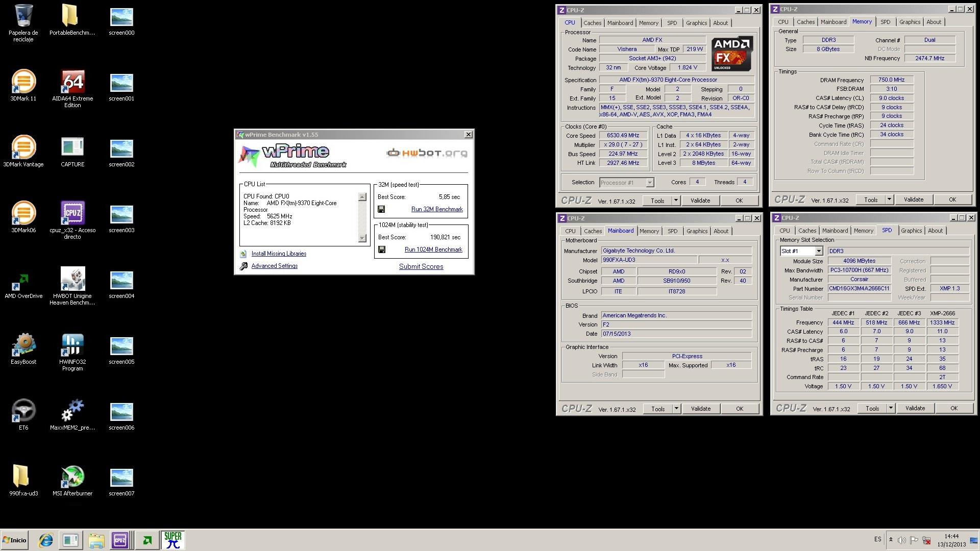The image size is (980, 551).
Task: Open the EasyBoost desktop shortcut
Action: point(23,349)
